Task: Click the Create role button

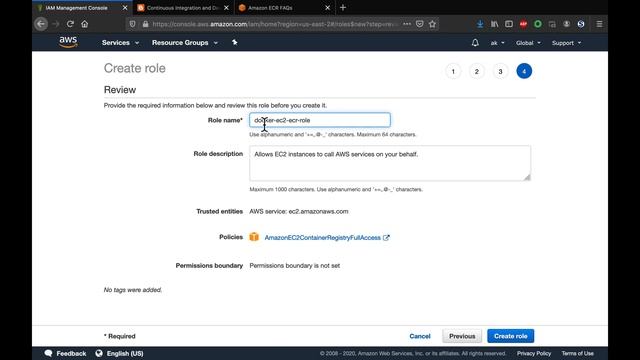Action: click(x=511, y=336)
